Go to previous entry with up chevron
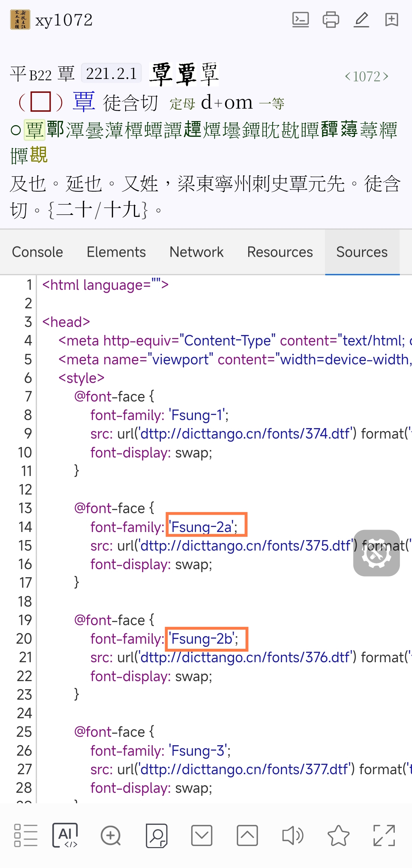This screenshot has height=868, width=412. (x=247, y=836)
